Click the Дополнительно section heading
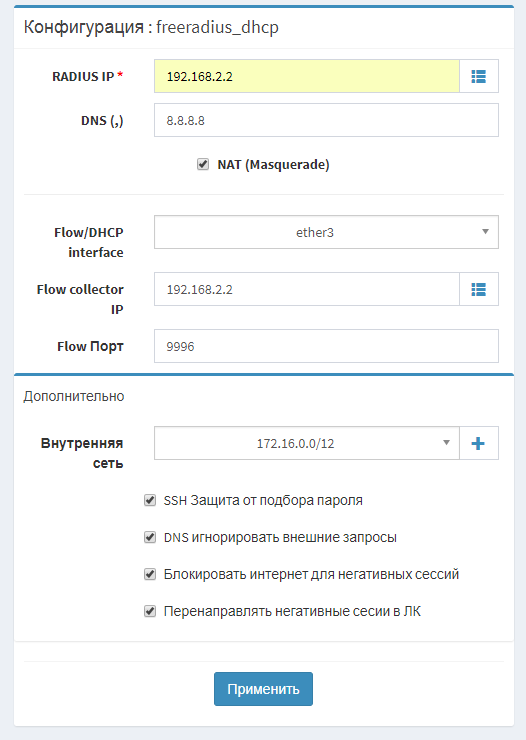Screen dimensions: 526x740 (74, 396)
